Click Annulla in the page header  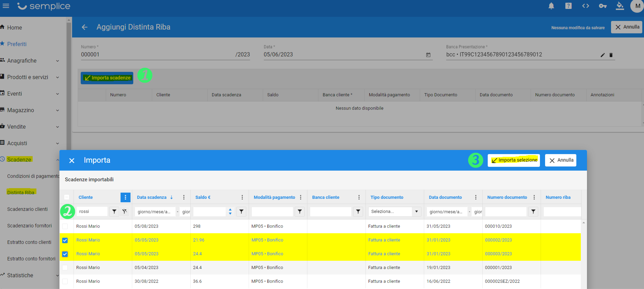point(627,27)
